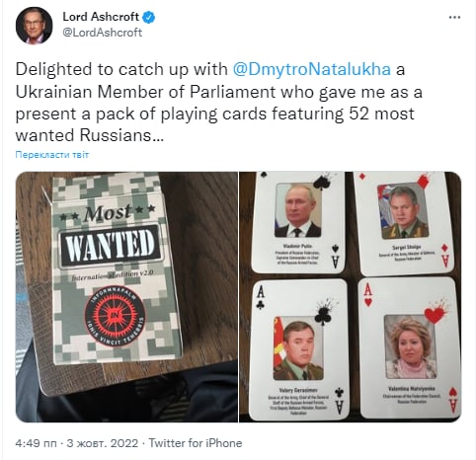Click the Valery Gerasimov ace of clubs card
This screenshot has height=460, width=476.
click(x=299, y=349)
